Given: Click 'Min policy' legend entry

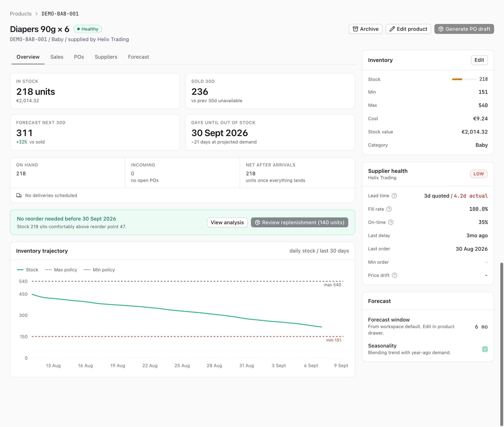Looking at the screenshot, I should click(99, 270).
